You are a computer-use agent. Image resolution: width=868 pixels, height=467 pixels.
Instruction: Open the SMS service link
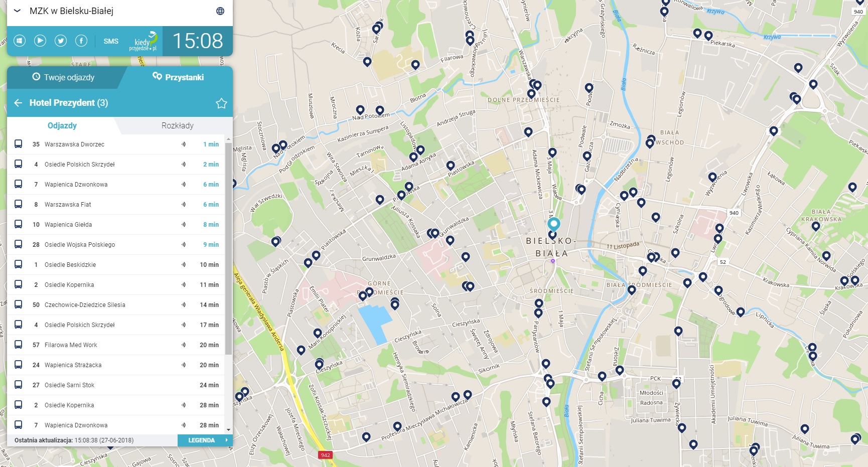click(x=111, y=41)
